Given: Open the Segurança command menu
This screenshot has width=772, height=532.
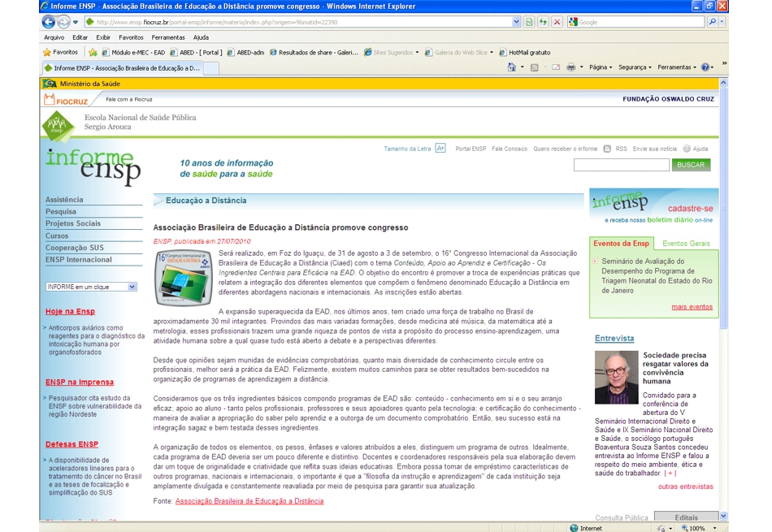Looking at the screenshot, I should [x=635, y=67].
